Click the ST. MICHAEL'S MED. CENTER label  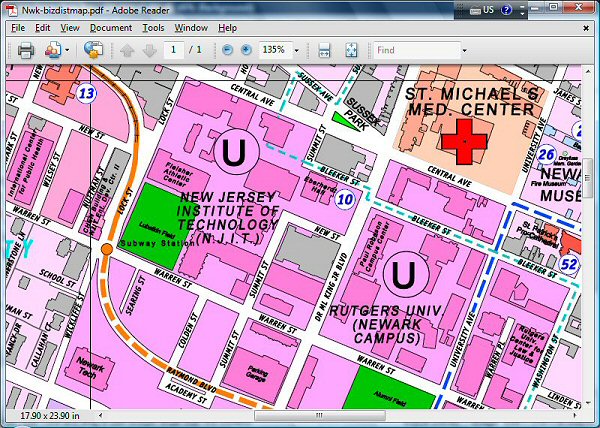tap(472, 101)
